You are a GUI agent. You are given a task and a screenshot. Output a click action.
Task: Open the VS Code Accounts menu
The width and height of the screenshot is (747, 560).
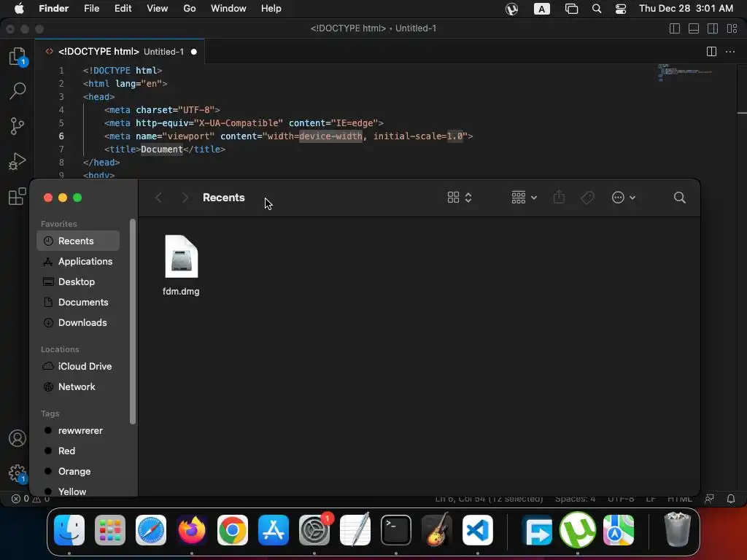pyautogui.click(x=18, y=438)
